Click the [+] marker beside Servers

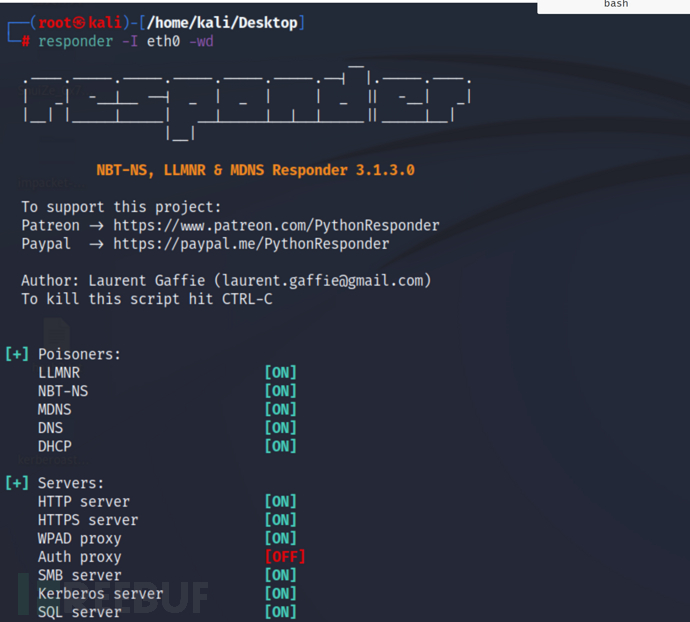coord(17,483)
